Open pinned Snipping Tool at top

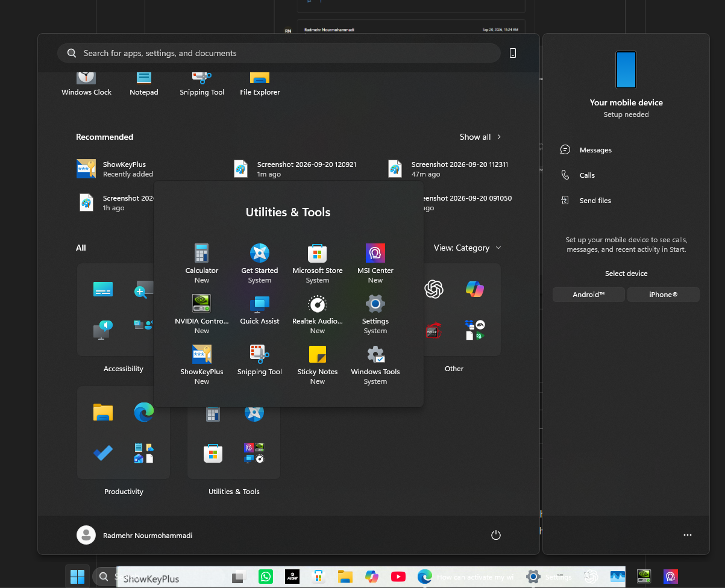coord(202,83)
